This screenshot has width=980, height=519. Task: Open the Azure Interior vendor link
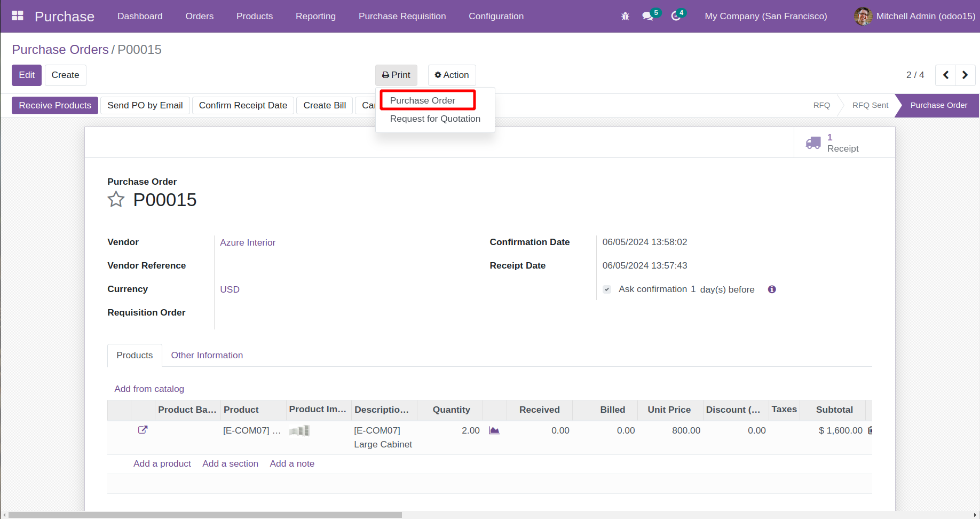248,242
